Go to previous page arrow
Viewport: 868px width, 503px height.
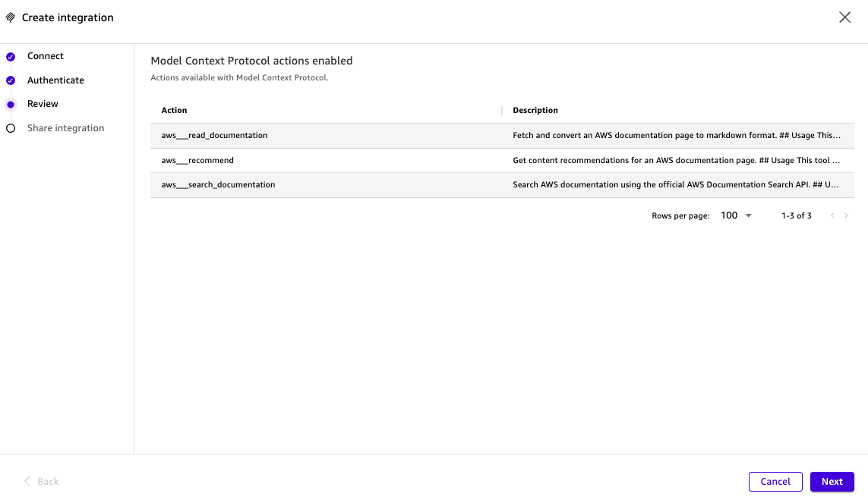pyautogui.click(x=832, y=216)
